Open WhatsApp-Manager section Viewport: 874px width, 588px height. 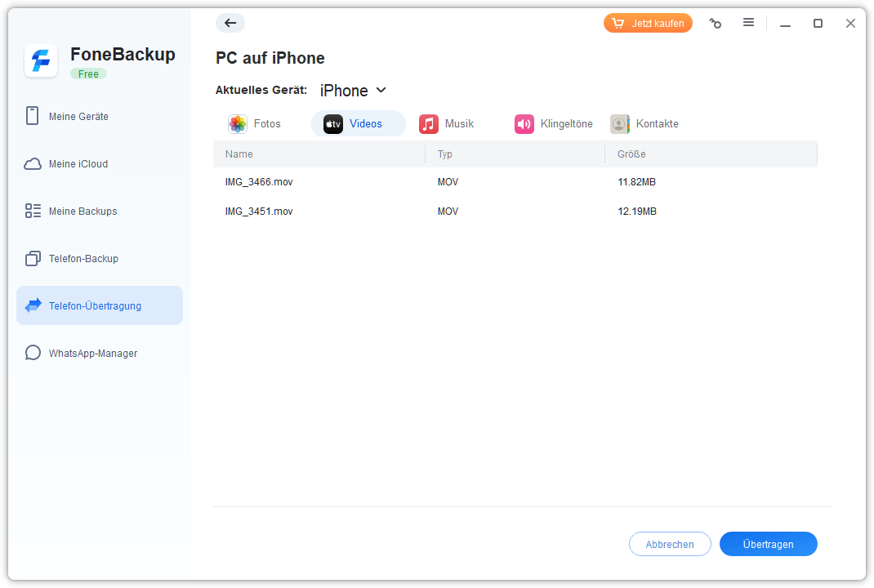(92, 354)
